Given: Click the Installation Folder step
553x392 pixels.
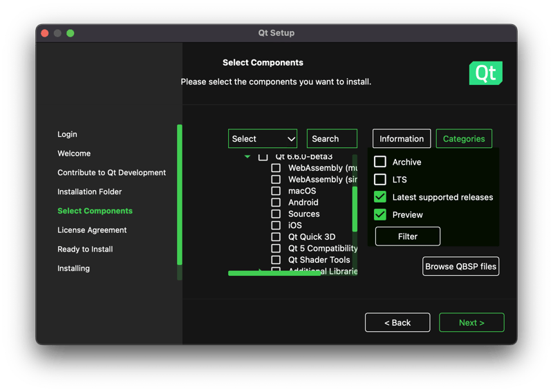Looking at the screenshot, I should click(89, 192).
